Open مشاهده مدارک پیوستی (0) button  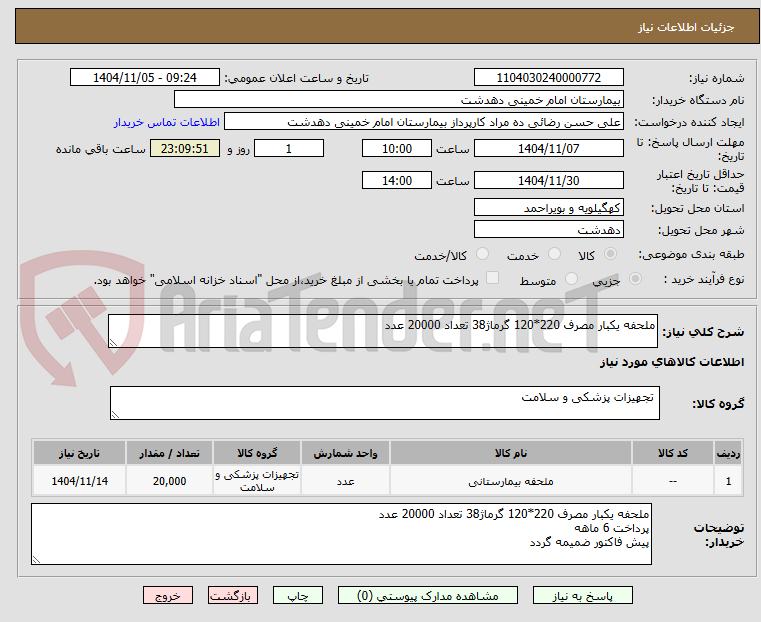pyautogui.click(x=428, y=595)
